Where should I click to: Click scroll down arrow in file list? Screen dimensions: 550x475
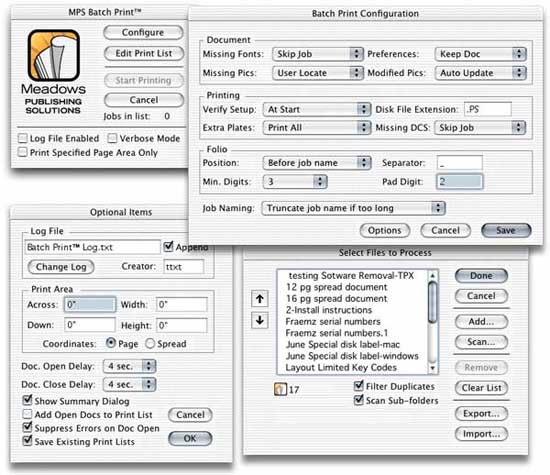[x=433, y=368]
